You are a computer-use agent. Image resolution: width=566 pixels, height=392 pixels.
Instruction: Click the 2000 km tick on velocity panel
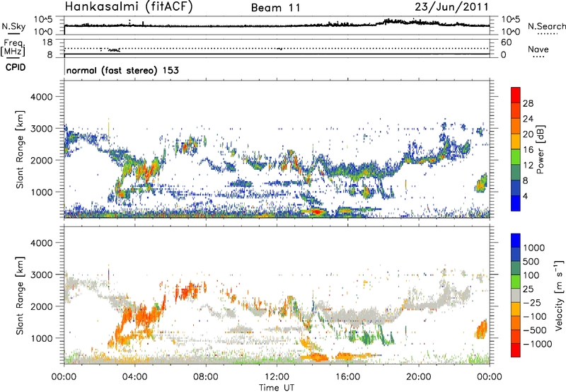[x=41, y=306]
